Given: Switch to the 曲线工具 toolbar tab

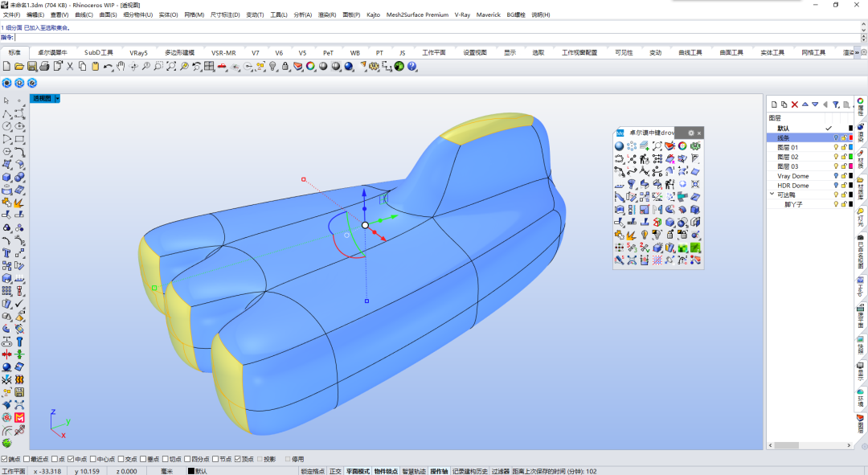Looking at the screenshot, I should [x=690, y=52].
